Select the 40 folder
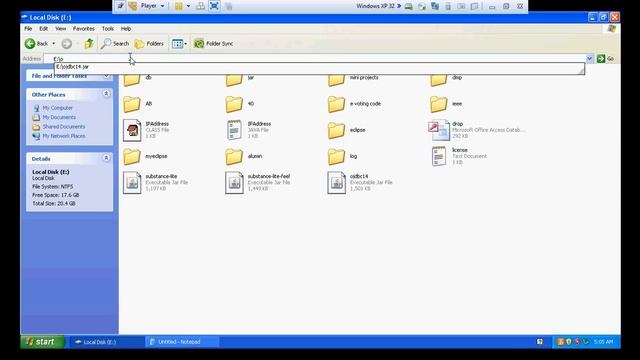The image size is (640, 360). (x=240, y=104)
